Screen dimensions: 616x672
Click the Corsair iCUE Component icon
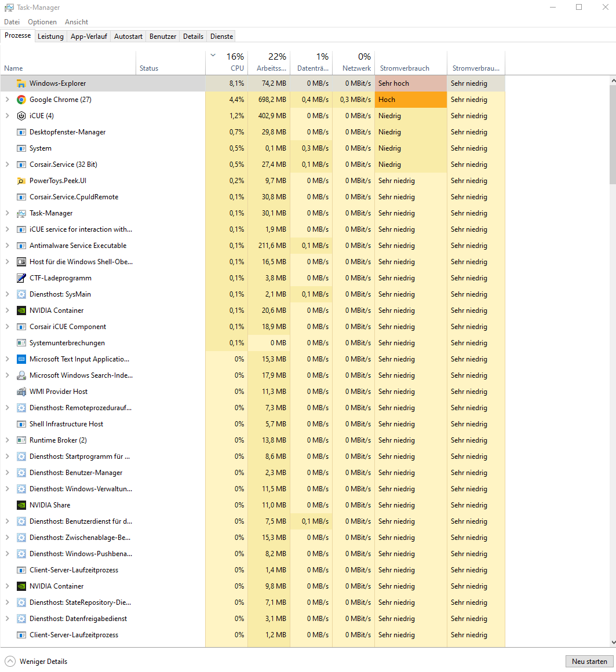coord(21,327)
